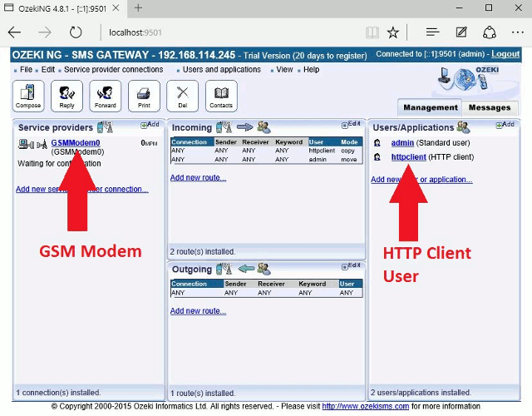Screen dimensions: 532x416
Task: Click the 0 MPM rate indicator
Action: click(149, 143)
